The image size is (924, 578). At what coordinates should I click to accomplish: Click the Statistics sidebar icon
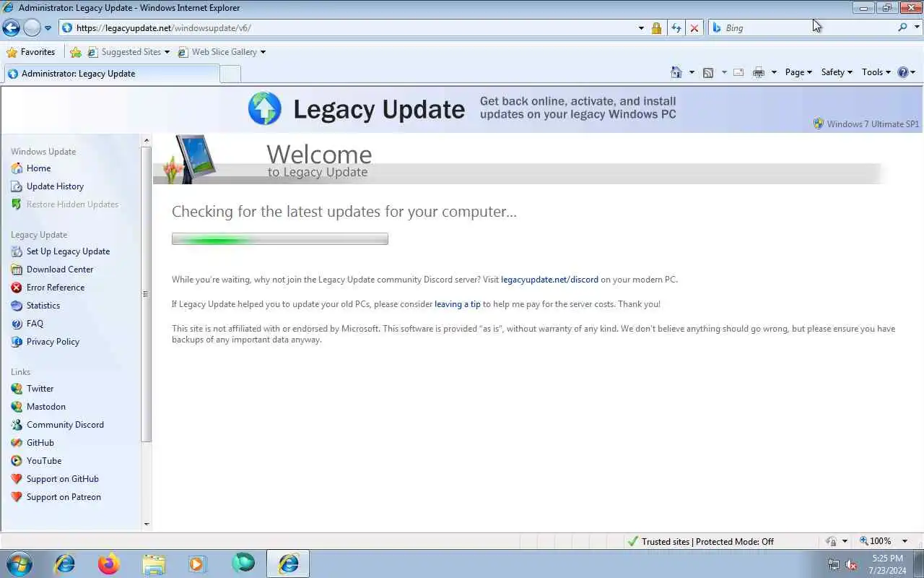(17, 306)
